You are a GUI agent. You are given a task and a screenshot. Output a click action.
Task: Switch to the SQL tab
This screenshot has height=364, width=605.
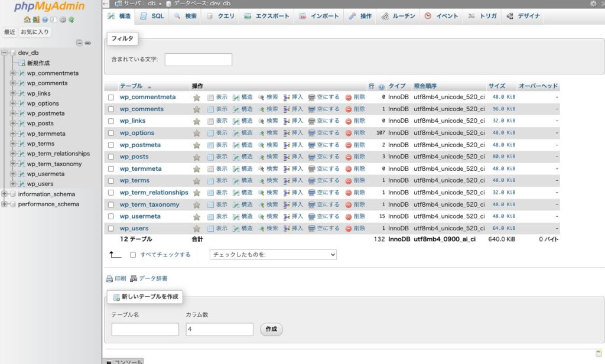[x=152, y=16]
